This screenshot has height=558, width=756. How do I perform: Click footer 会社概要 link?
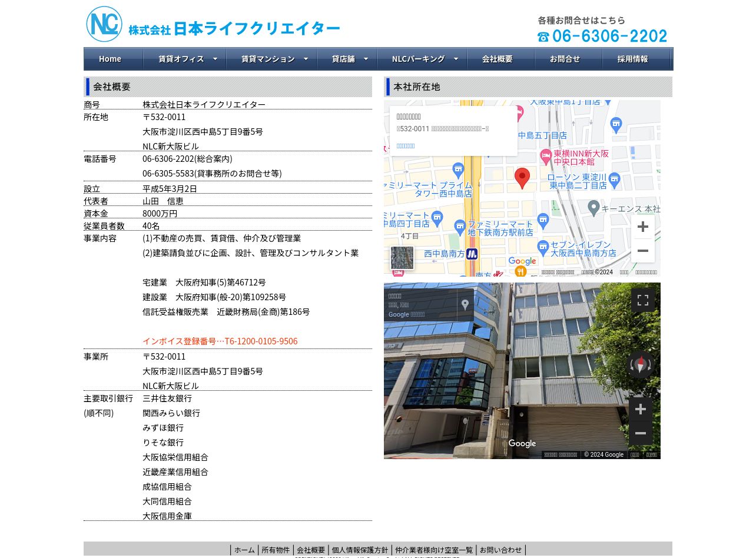click(311, 550)
